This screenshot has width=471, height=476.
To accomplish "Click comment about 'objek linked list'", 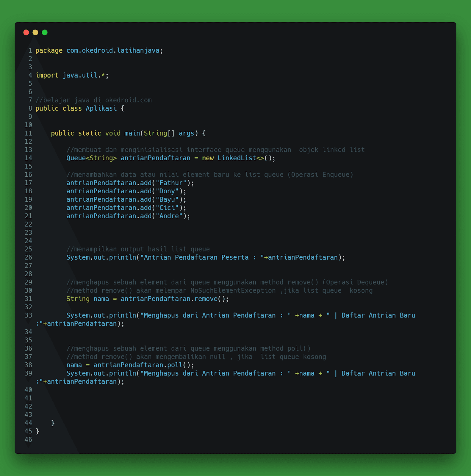I will 216,150.
